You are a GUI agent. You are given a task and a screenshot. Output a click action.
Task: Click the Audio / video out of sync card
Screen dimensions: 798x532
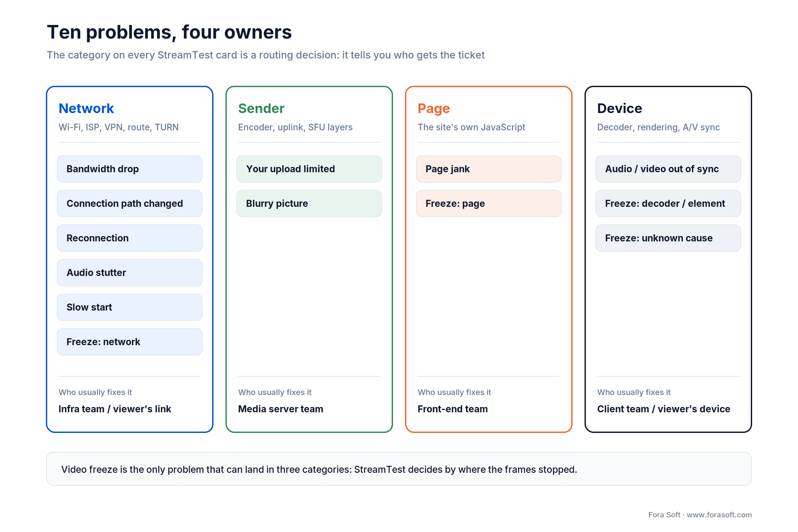(668, 169)
